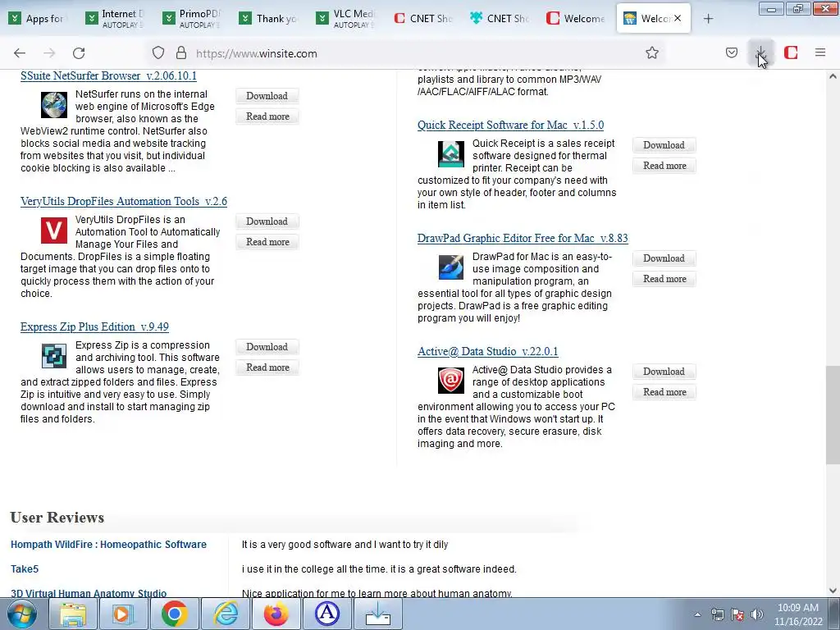Open the Windows Start menu
The width and height of the screenshot is (840, 630).
pos(22,614)
